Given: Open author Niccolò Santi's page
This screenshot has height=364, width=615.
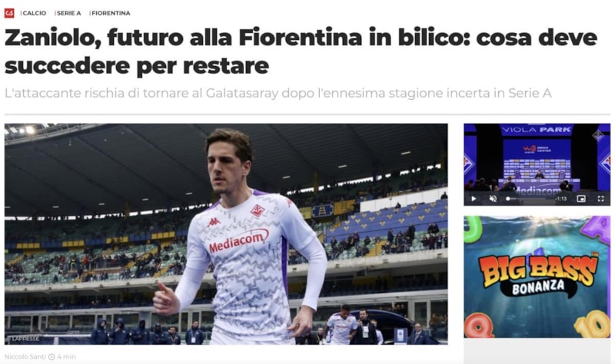Looking at the screenshot, I should point(25,357).
